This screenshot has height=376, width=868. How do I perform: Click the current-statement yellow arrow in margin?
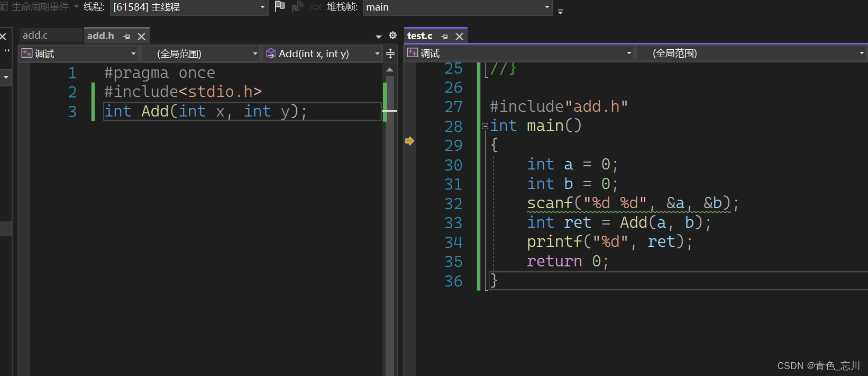(x=409, y=141)
